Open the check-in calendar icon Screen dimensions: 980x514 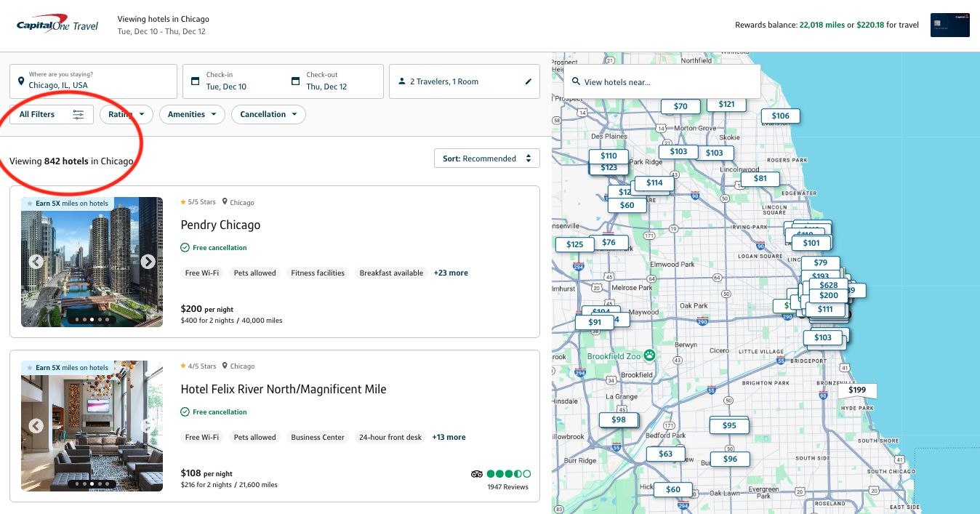click(196, 81)
